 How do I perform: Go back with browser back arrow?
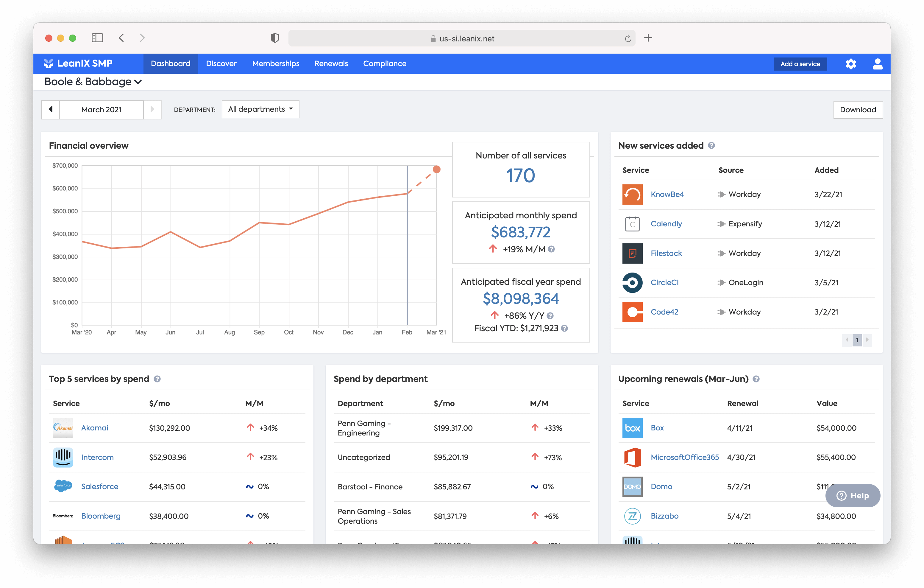point(121,38)
